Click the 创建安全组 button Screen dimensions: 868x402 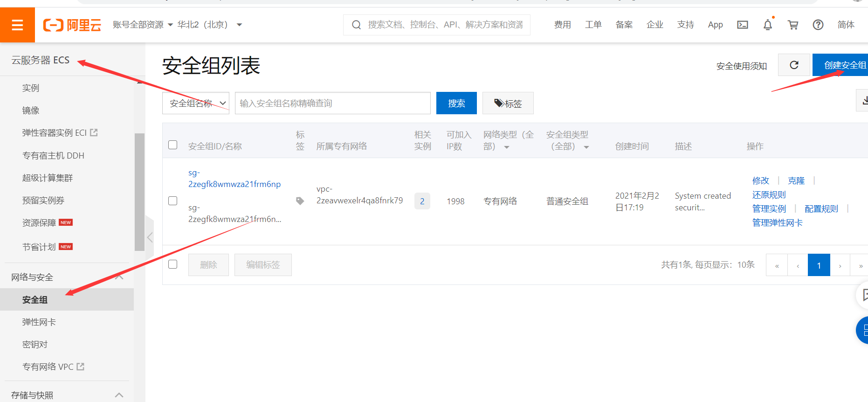pos(841,65)
